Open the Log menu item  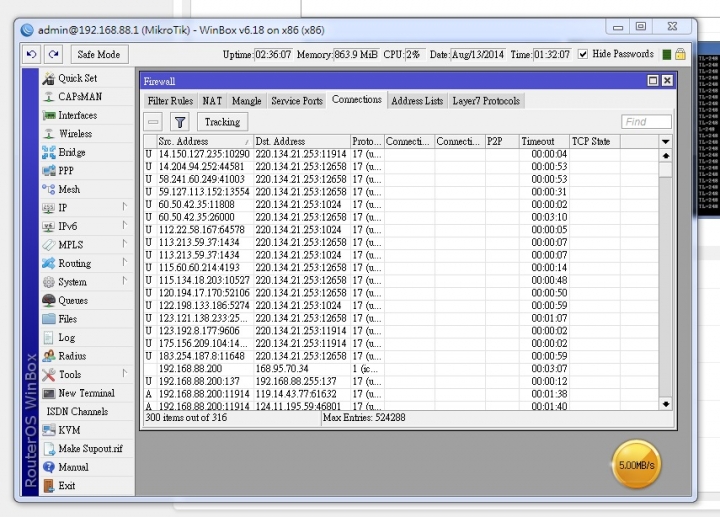(66, 337)
